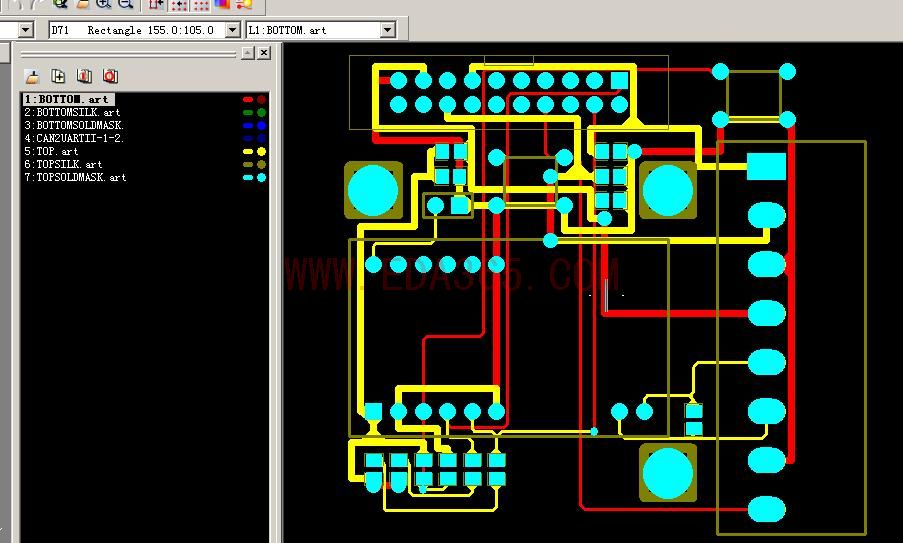Click the Zoom Out magnifier toolbar icon
The height and width of the screenshot is (543, 903).
126,3
